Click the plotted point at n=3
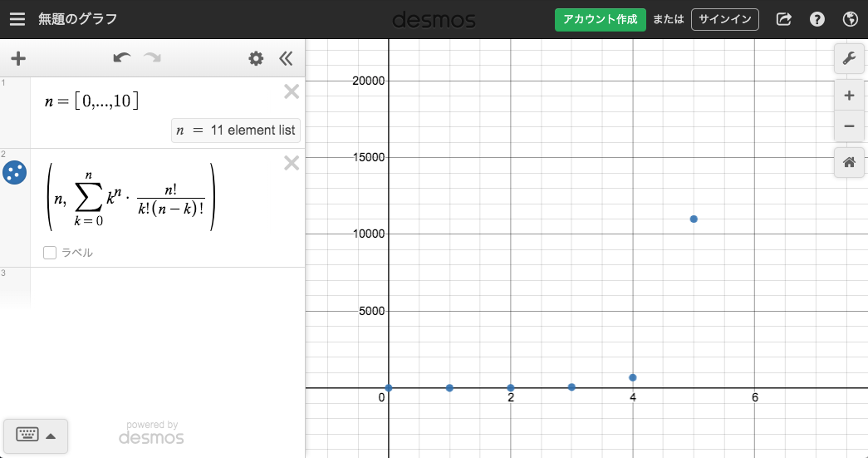This screenshot has height=458, width=868. tap(571, 387)
